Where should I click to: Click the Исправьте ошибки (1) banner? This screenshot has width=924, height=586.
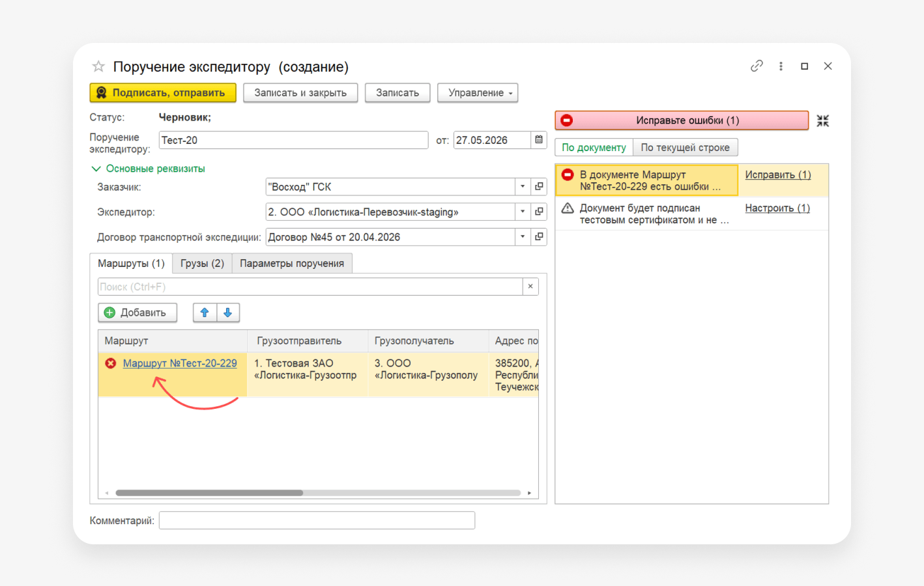click(x=682, y=120)
